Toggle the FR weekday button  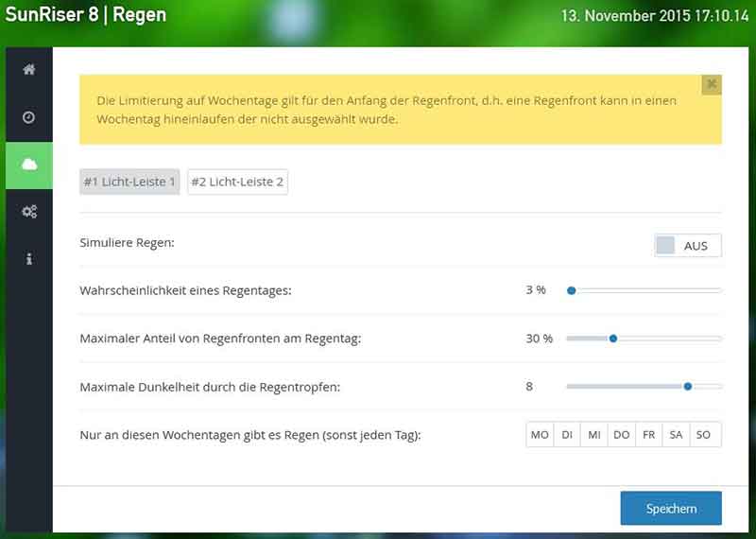click(649, 435)
